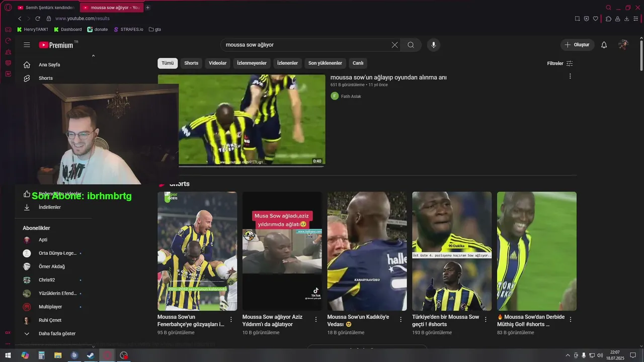Screen dimensions: 644x362
Task: Select the Shorts filter chip
Action: (191, 63)
